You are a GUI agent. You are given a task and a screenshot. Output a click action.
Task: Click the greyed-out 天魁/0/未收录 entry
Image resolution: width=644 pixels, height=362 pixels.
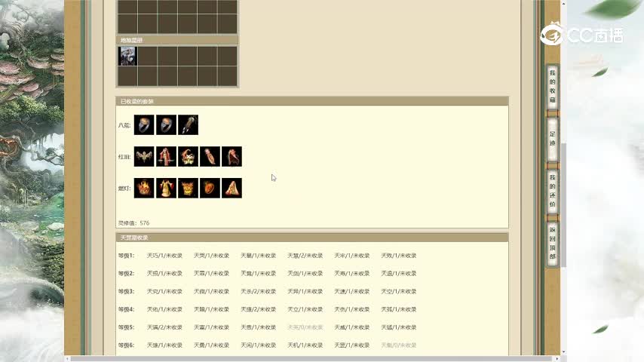[398, 345]
